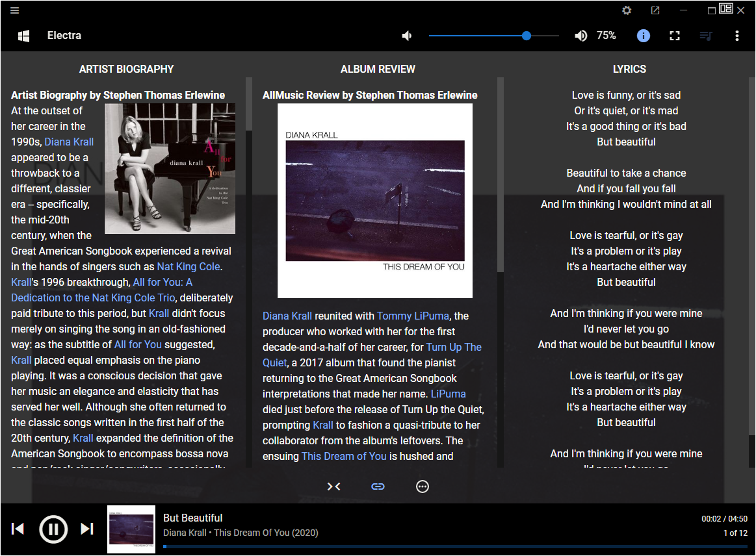Click the open-in-new-window icon

coord(655,10)
